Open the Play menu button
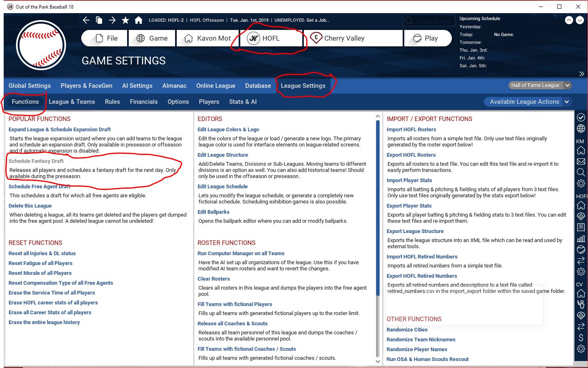 (428, 38)
